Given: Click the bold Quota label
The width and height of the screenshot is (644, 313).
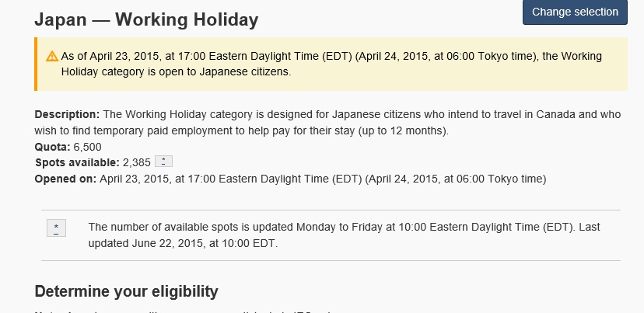Looking at the screenshot, I should tap(52, 146).
